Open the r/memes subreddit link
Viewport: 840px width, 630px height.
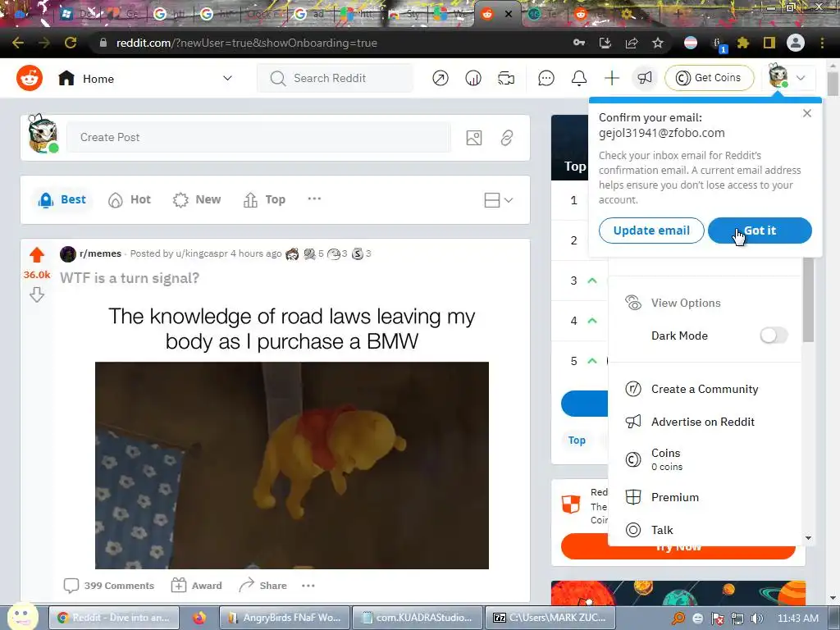(x=100, y=253)
